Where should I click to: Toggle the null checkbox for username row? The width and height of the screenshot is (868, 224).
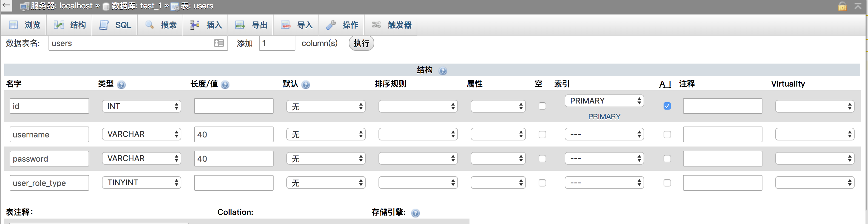[x=542, y=134]
